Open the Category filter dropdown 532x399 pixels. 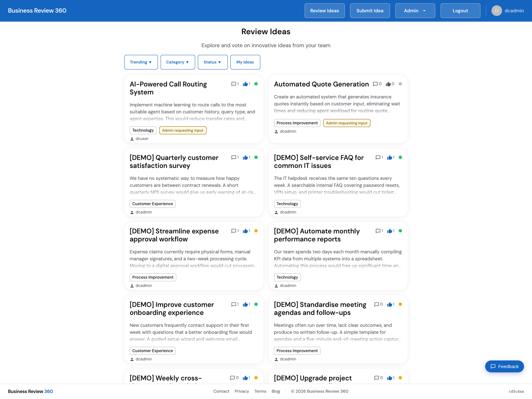178,62
